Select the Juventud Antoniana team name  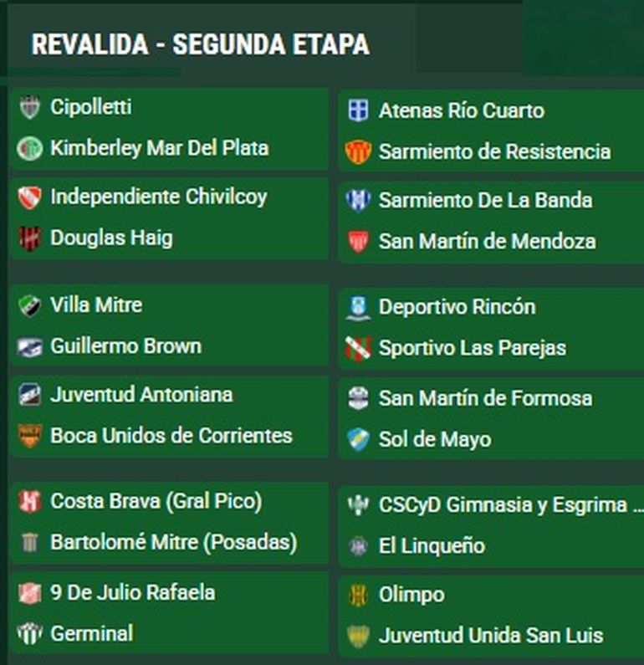point(141,395)
